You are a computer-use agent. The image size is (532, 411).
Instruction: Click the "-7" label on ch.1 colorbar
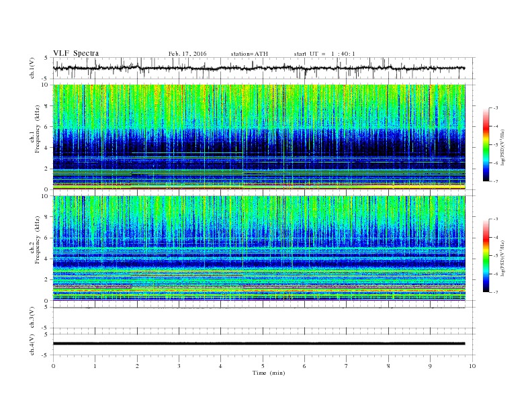pos(496,181)
